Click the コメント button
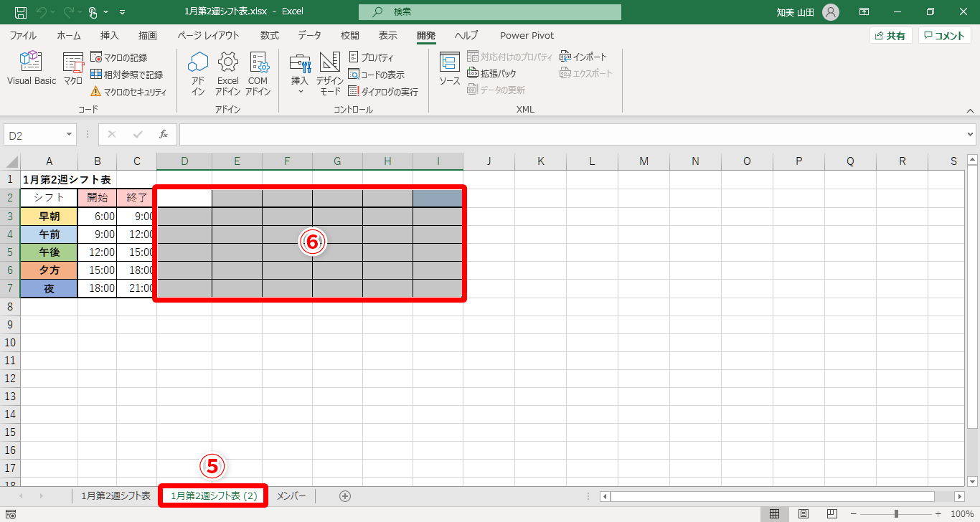Screen dimensions: 980x522 point(945,36)
